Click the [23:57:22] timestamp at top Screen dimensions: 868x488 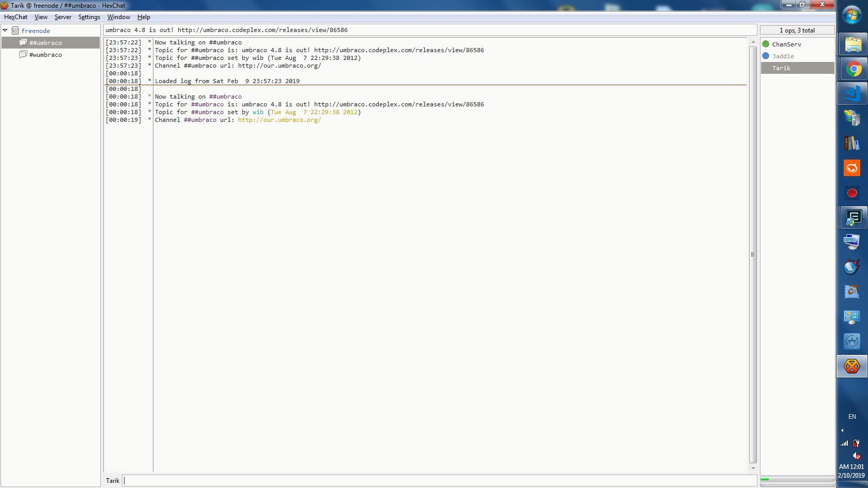click(x=123, y=42)
